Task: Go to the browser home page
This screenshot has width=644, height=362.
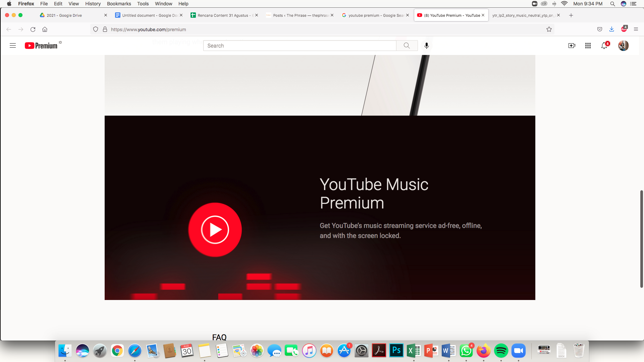Action: tap(45, 29)
